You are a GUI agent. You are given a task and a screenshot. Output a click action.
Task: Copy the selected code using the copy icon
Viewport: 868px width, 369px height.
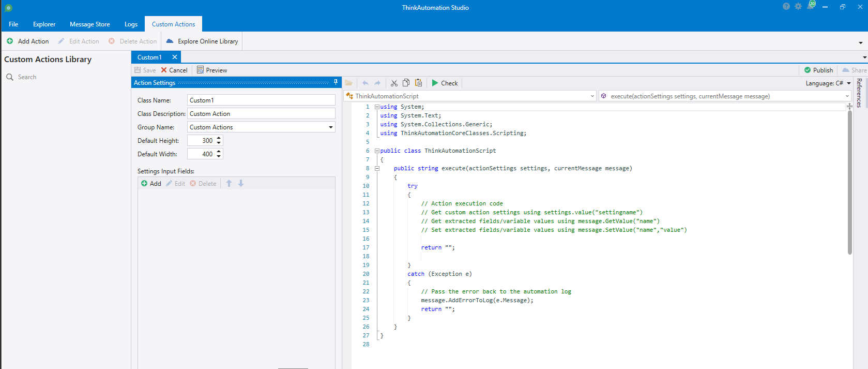point(406,83)
